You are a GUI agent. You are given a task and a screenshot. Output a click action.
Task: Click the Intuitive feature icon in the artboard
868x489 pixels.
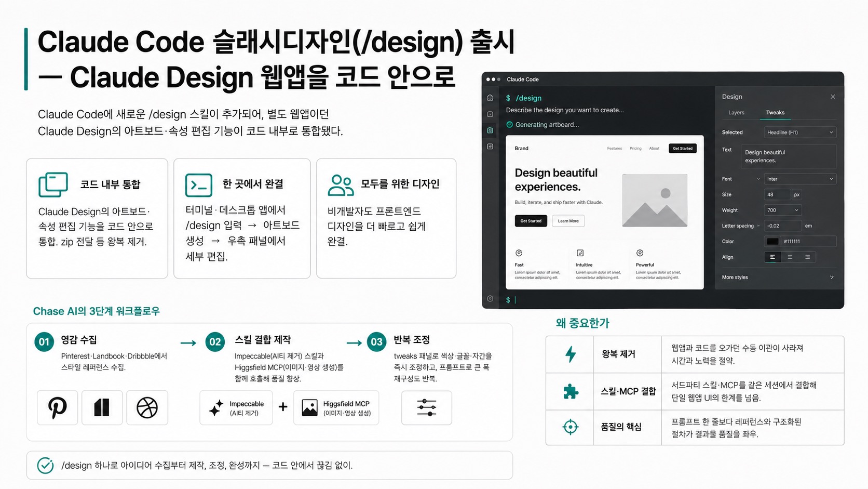580,253
